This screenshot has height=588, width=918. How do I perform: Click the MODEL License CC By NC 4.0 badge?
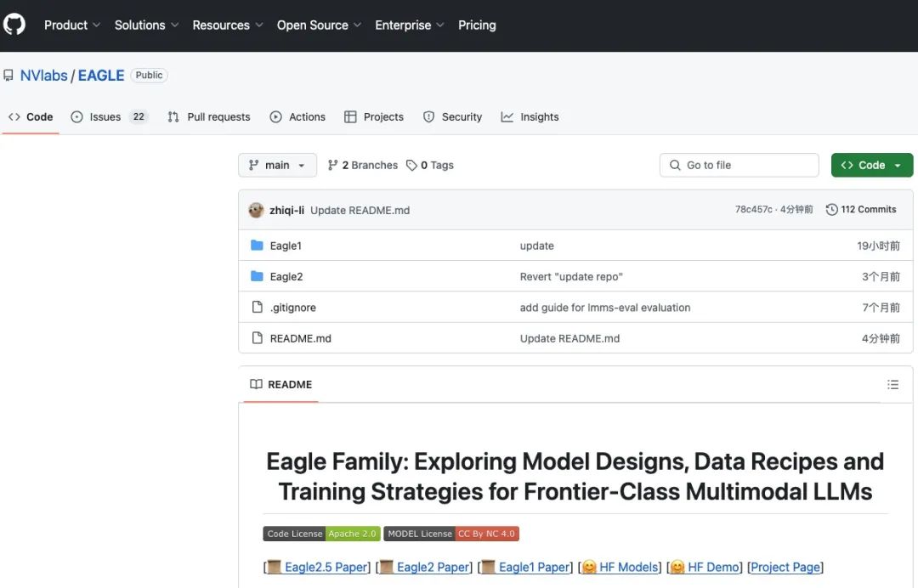coord(451,534)
